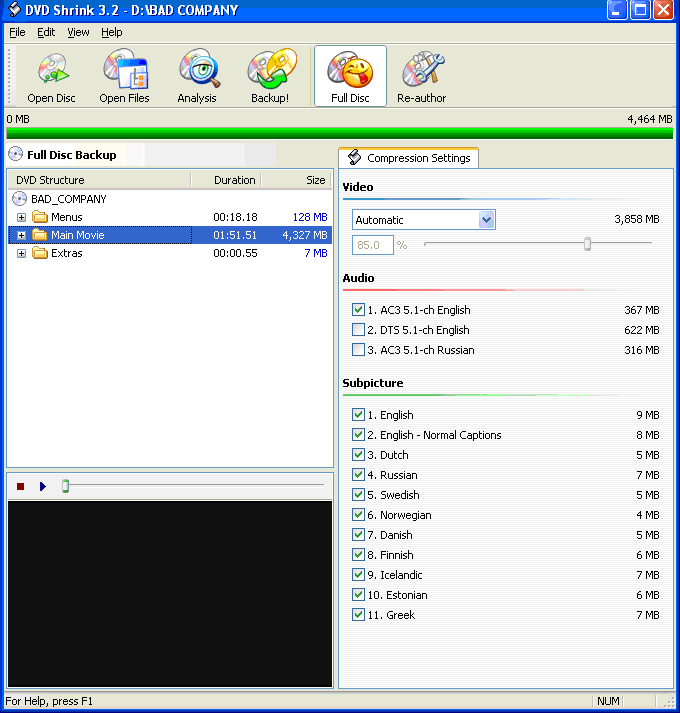The width and height of the screenshot is (680, 713).
Task: Uncheck AC3 5.1-ch English audio
Action: click(358, 310)
